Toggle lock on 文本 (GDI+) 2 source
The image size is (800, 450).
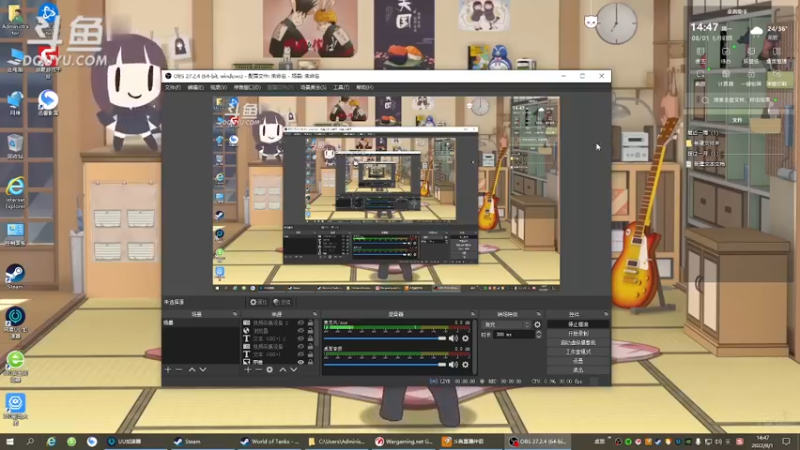(x=310, y=339)
